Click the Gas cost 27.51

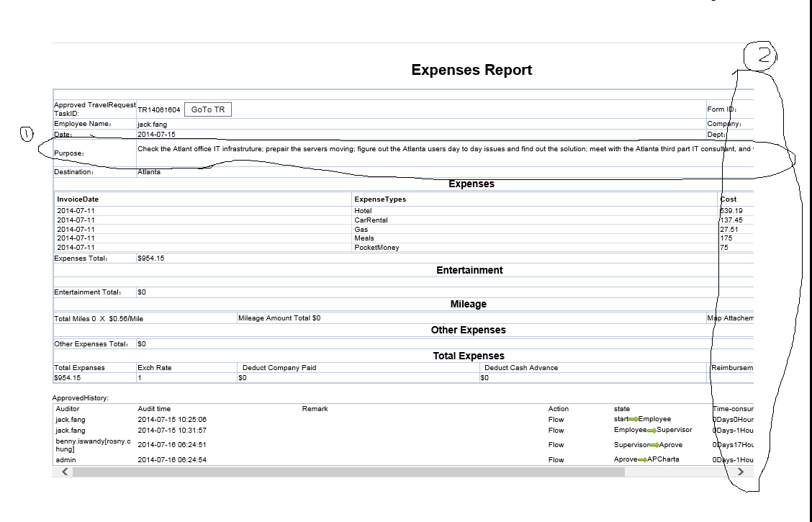click(x=728, y=230)
